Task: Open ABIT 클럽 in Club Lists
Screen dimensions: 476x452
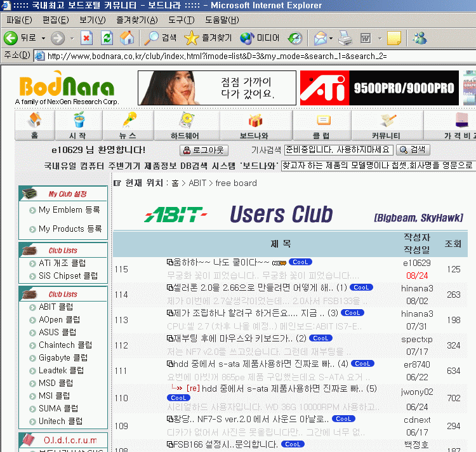Action: coord(56,307)
